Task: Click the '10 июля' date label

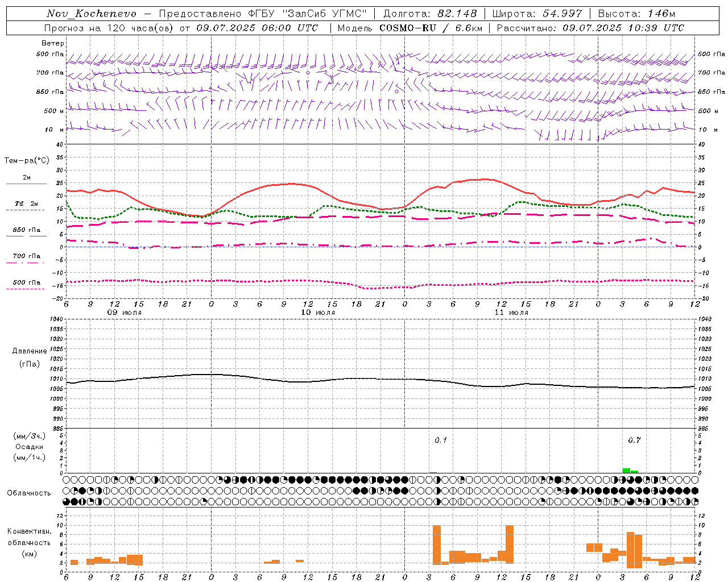Action: click(318, 313)
